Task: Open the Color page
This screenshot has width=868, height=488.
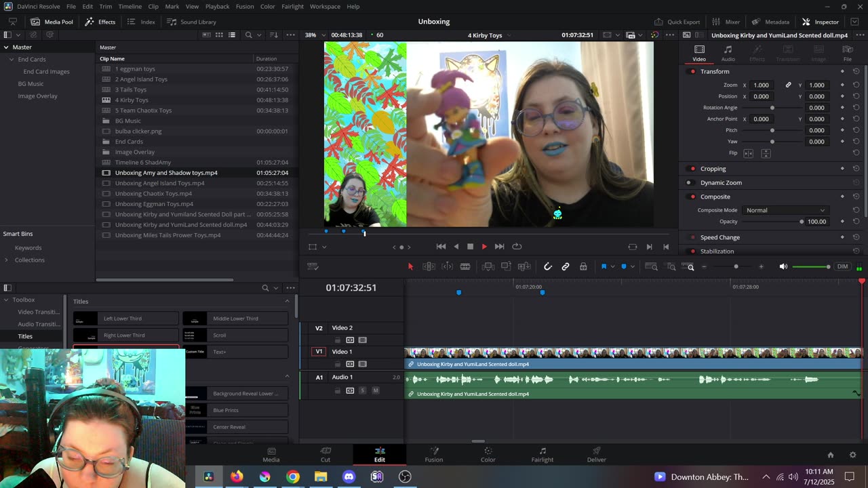Action: 488,454
